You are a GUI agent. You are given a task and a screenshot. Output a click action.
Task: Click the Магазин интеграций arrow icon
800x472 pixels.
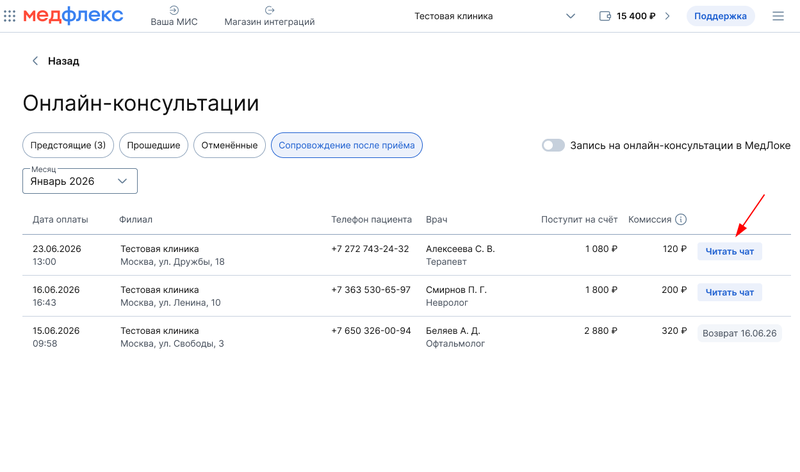tap(269, 10)
